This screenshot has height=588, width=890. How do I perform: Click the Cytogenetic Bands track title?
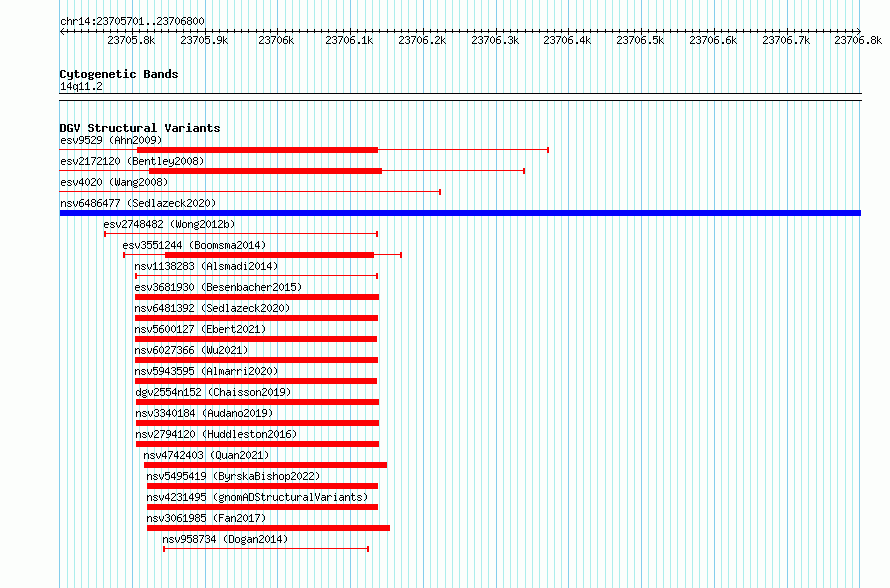click(119, 74)
